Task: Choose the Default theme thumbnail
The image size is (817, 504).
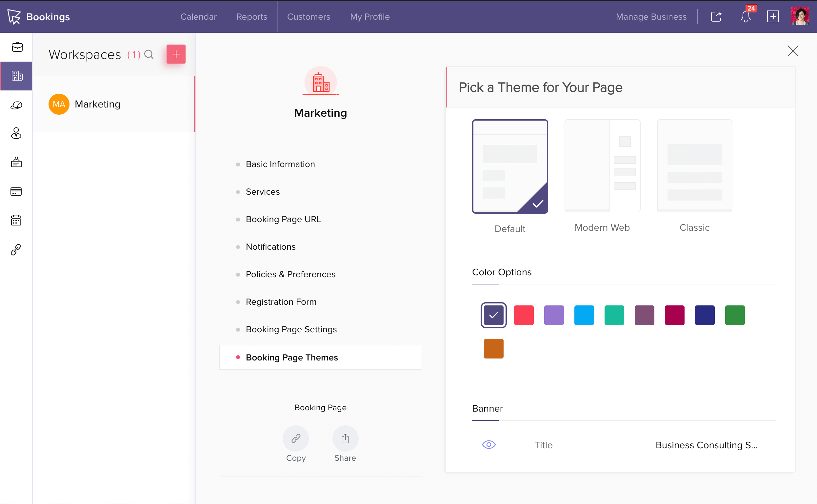Action: [509, 166]
